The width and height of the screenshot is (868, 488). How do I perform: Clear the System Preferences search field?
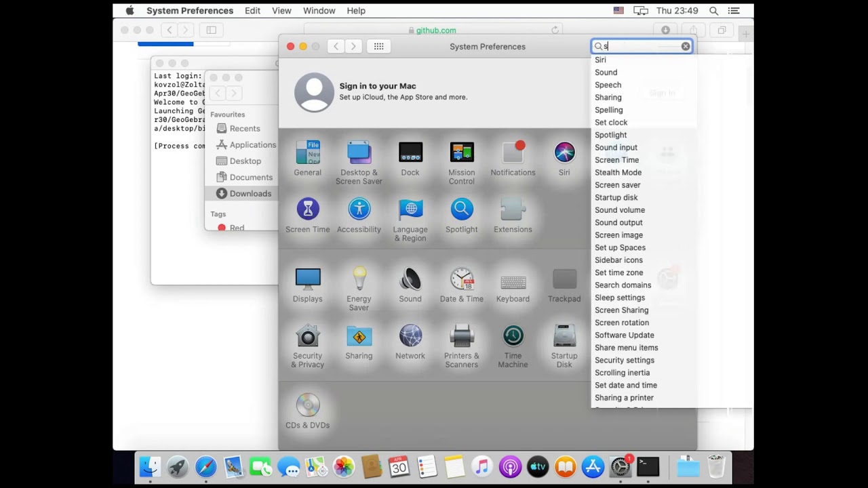click(x=686, y=46)
